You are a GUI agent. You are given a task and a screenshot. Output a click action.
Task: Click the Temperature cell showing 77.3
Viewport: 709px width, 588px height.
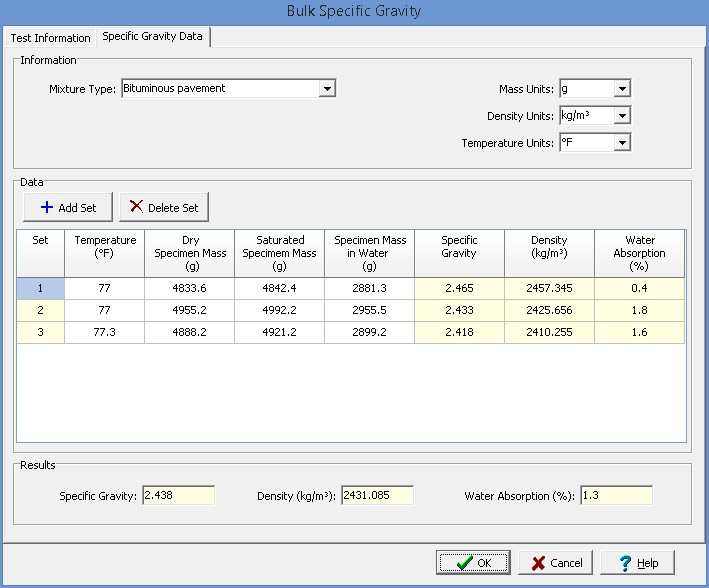click(x=104, y=332)
